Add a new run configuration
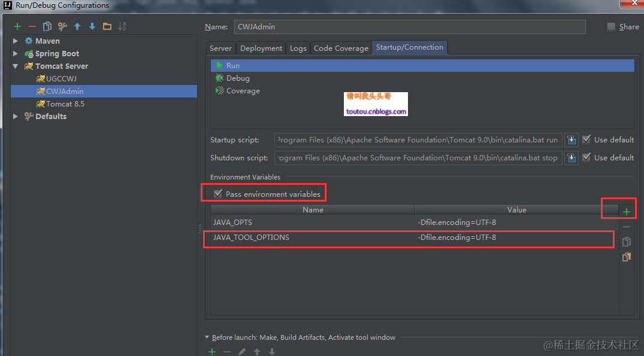644x356 pixels. click(17, 26)
